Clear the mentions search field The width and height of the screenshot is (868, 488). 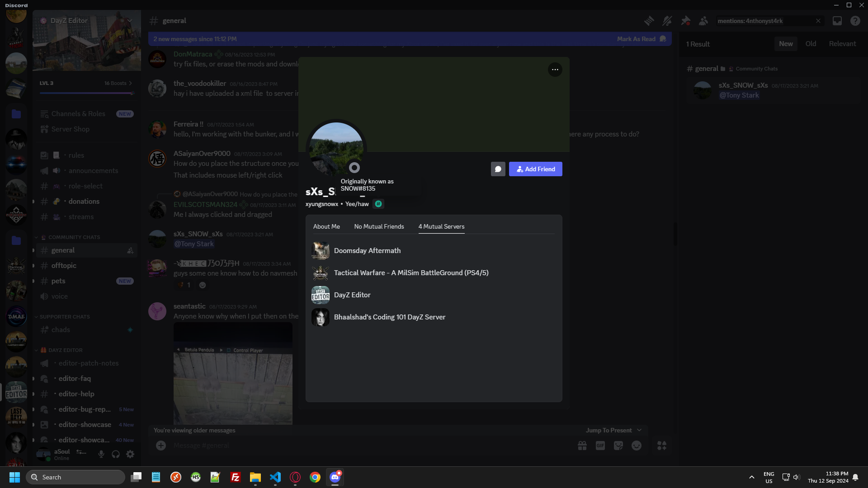pos(818,21)
